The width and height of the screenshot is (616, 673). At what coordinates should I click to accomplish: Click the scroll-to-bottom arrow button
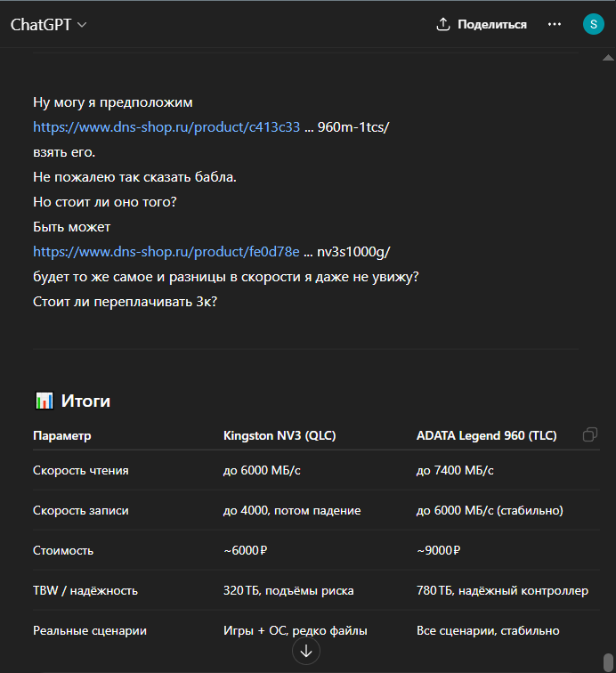305,651
